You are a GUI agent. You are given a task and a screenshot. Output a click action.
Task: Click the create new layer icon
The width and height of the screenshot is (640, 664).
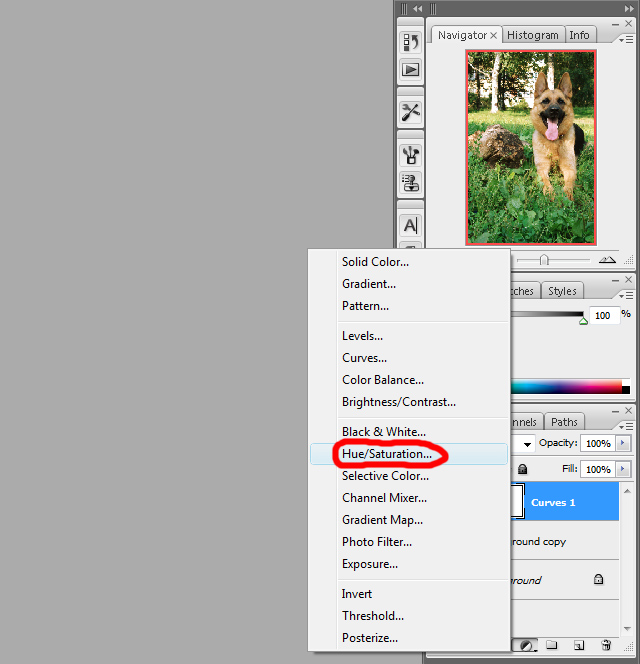[x=579, y=646]
